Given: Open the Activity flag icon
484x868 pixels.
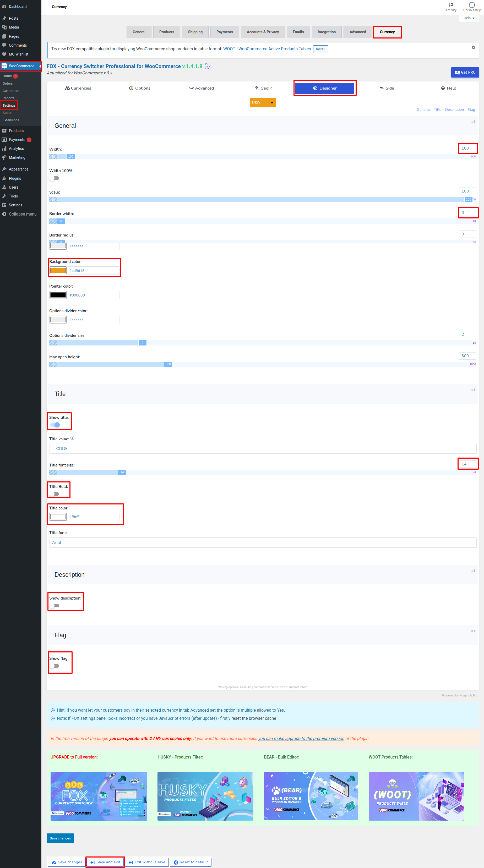Looking at the screenshot, I should point(451,5).
